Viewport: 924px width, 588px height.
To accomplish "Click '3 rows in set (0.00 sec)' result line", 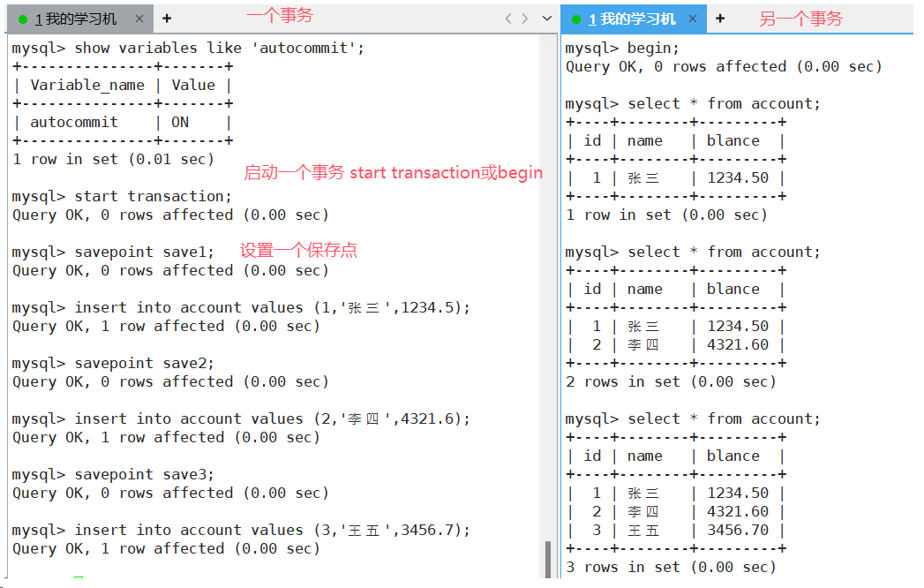I will point(671,568).
